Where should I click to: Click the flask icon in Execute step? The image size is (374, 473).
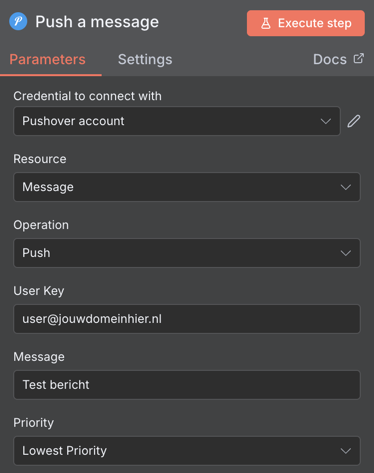pos(266,23)
